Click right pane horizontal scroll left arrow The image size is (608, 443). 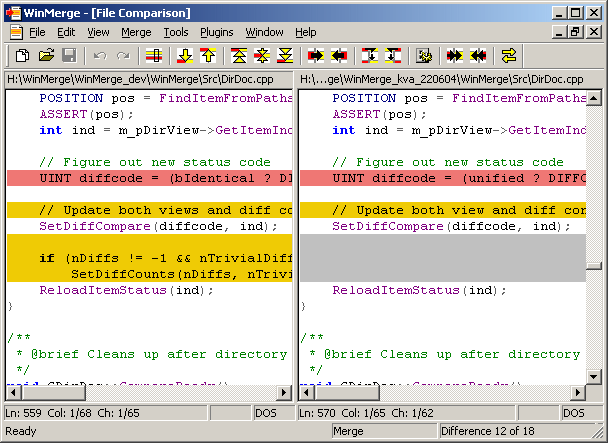(x=307, y=393)
